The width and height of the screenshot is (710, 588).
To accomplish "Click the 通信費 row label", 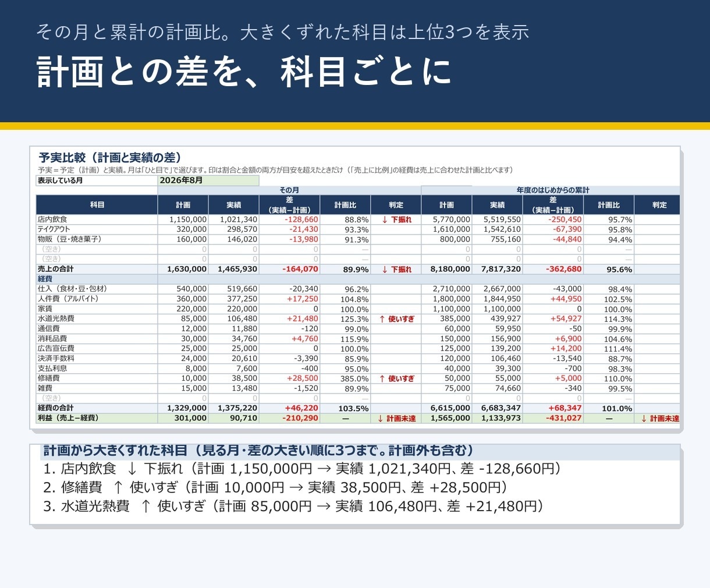I will (x=97, y=328).
